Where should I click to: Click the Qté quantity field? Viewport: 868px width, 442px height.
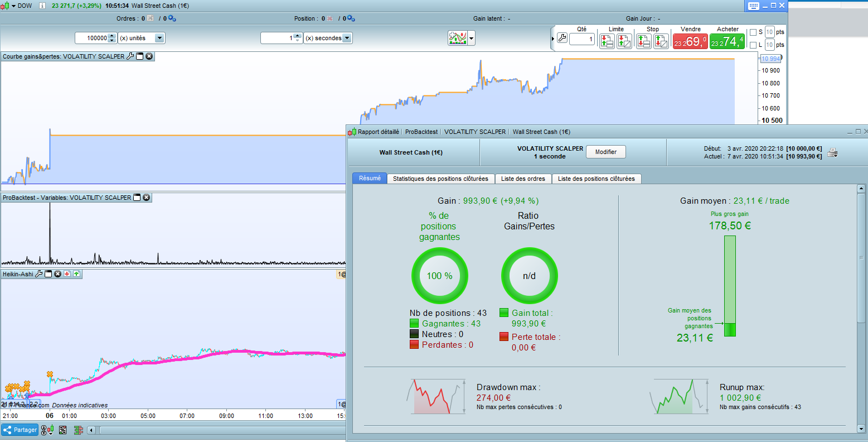pyautogui.click(x=582, y=39)
